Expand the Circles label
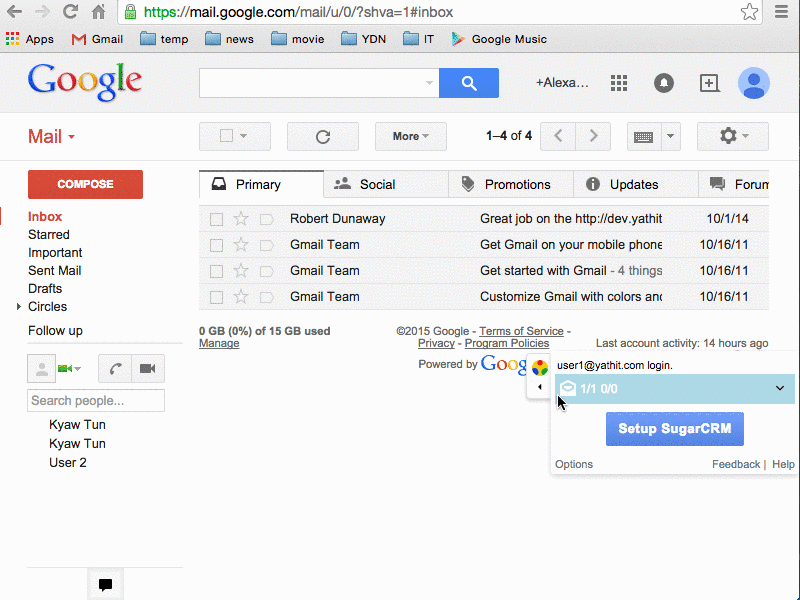The image size is (800, 600). 18,307
